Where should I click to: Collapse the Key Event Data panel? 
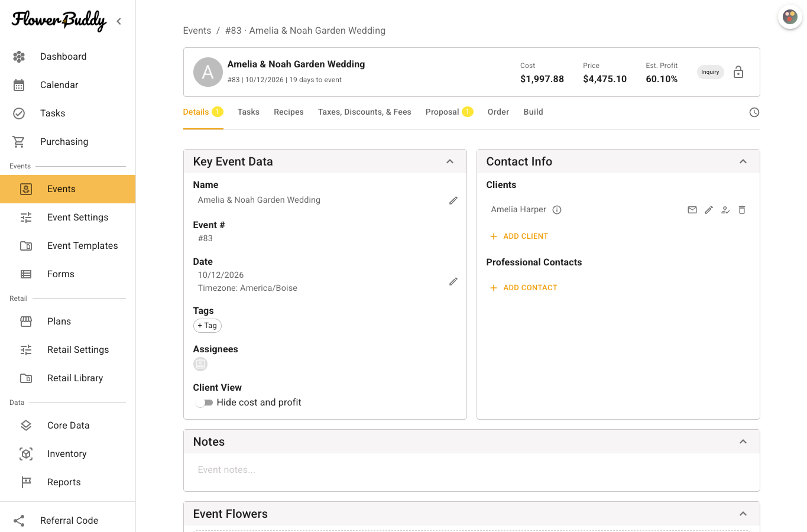pyautogui.click(x=450, y=161)
